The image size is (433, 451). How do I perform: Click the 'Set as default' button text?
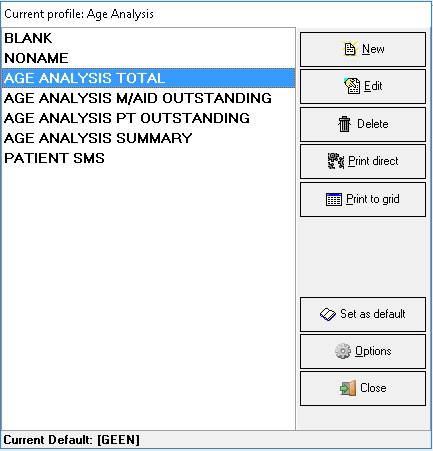[x=373, y=314]
